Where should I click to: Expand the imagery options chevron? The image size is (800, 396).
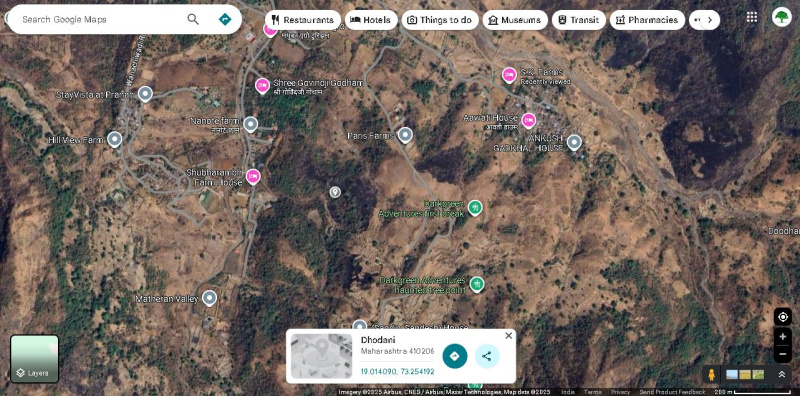pyautogui.click(x=781, y=375)
